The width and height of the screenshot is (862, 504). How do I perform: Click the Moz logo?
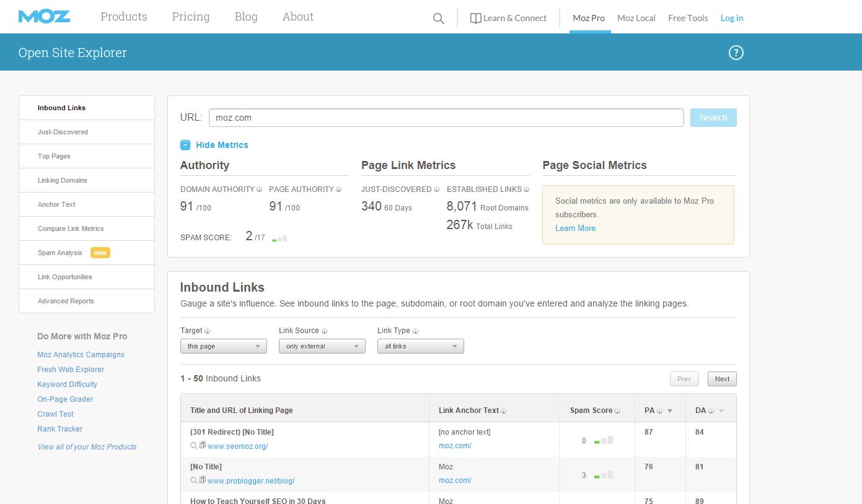(44, 17)
